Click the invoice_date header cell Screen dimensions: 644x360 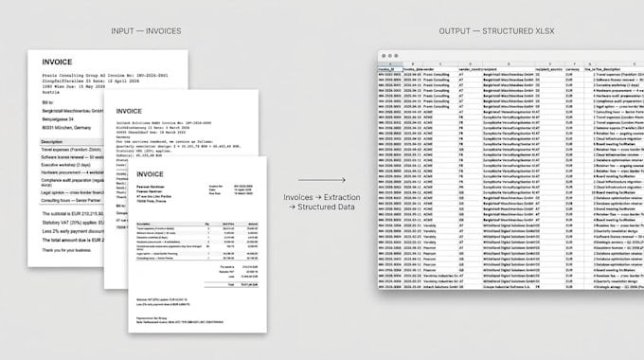click(x=413, y=69)
